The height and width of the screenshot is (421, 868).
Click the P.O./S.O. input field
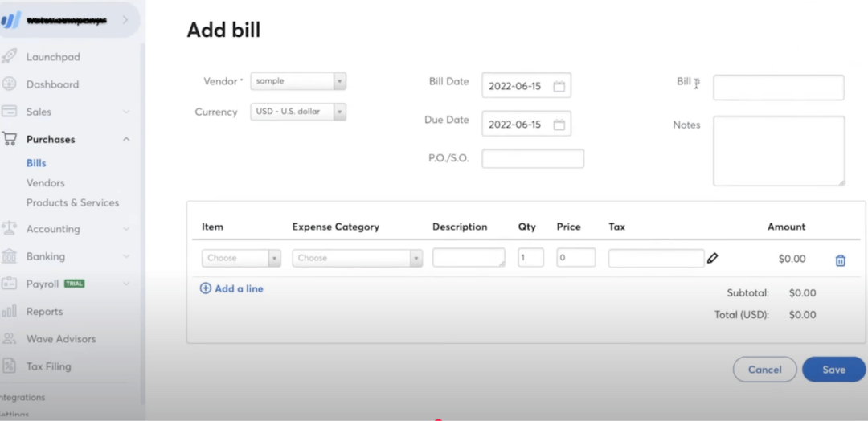(x=533, y=159)
